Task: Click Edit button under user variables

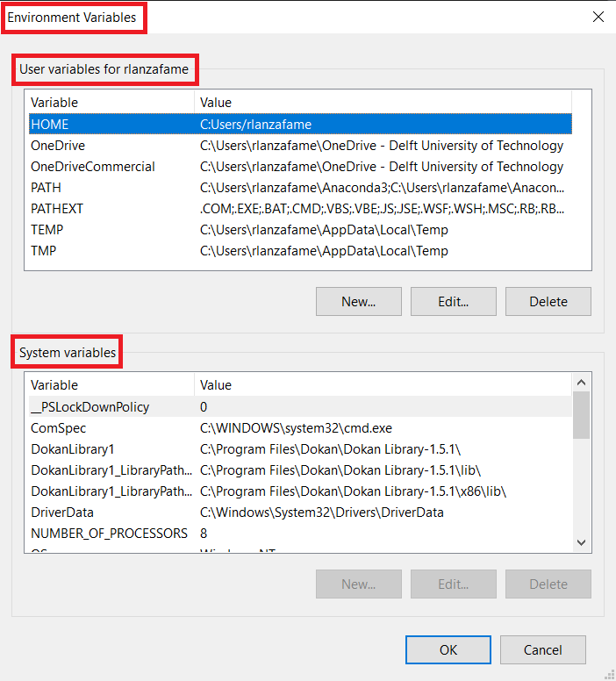Action: (x=453, y=301)
